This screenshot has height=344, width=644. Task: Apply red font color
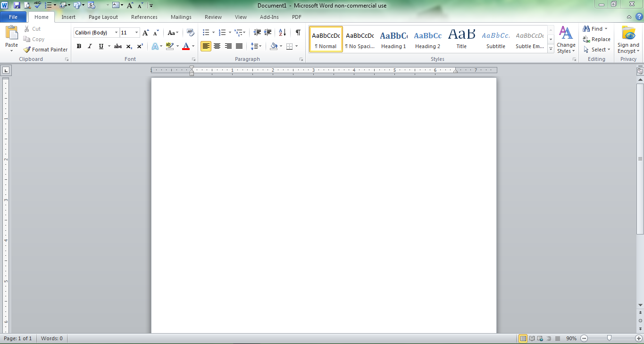[186, 46]
